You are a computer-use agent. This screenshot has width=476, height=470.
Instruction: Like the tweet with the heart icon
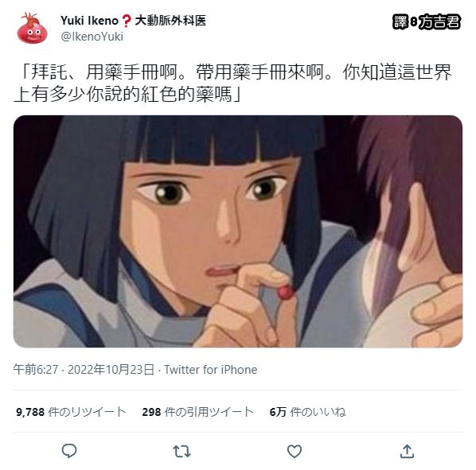point(295,451)
